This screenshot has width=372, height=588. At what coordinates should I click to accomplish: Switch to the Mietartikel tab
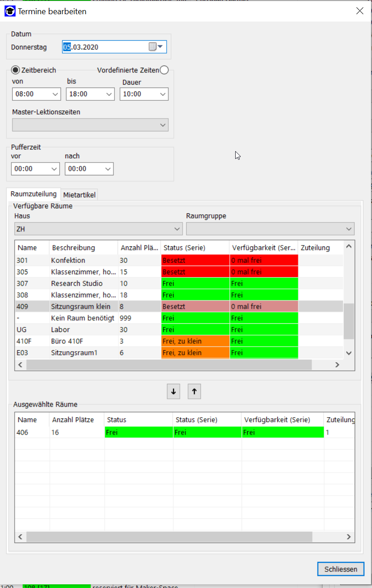pyautogui.click(x=80, y=195)
